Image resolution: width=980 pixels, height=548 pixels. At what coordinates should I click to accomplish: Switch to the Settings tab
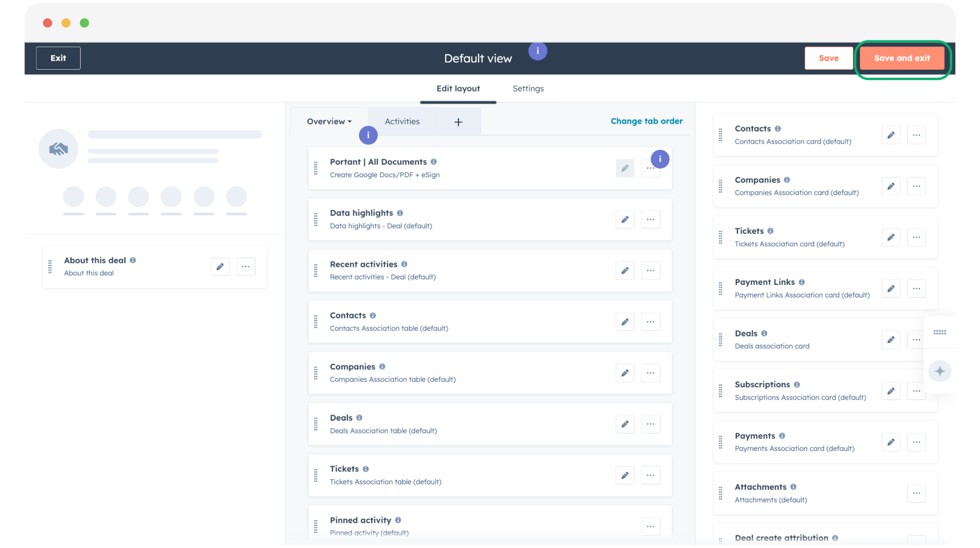click(x=528, y=89)
